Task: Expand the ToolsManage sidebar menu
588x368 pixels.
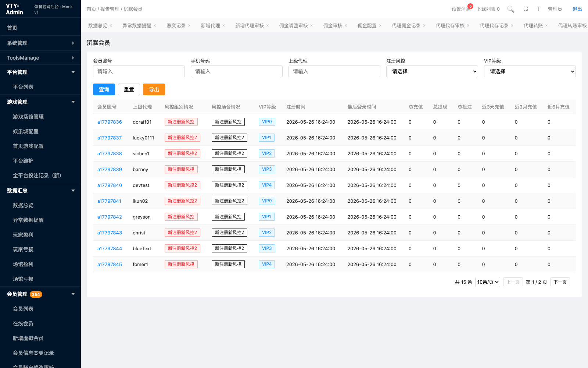Action: 40,58
